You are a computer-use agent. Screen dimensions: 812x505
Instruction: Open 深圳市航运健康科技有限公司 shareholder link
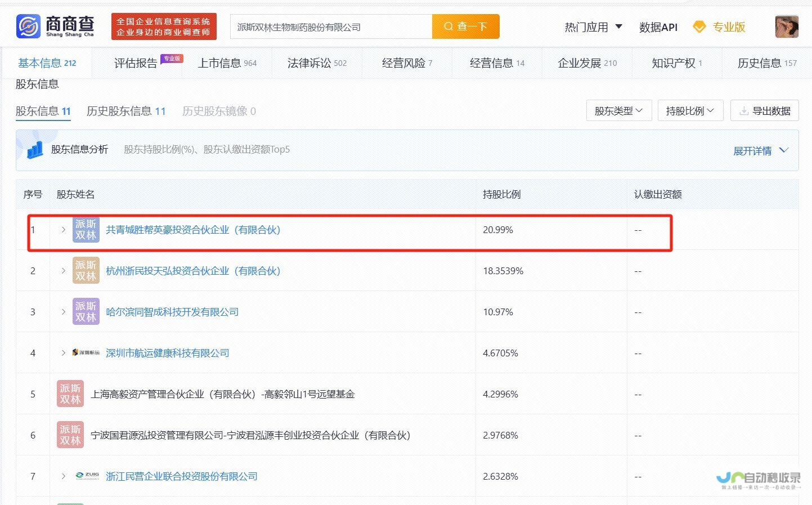tap(168, 353)
